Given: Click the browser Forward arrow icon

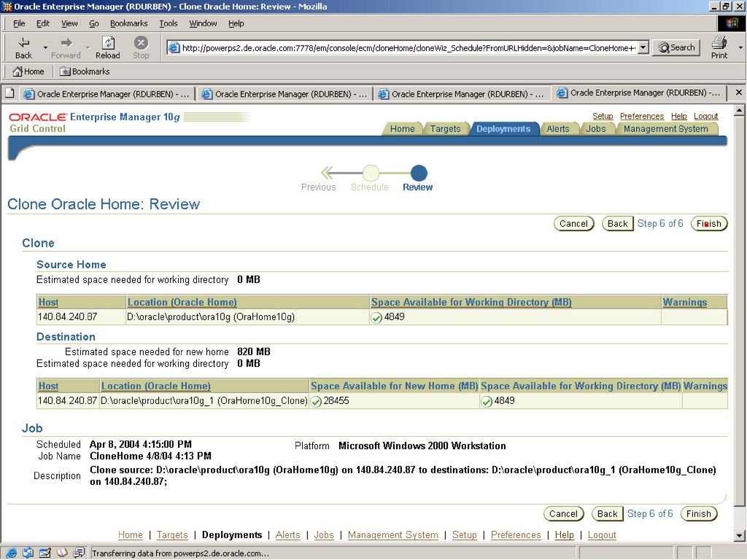Looking at the screenshot, I should pyautogui.click(x=66, y=43).
